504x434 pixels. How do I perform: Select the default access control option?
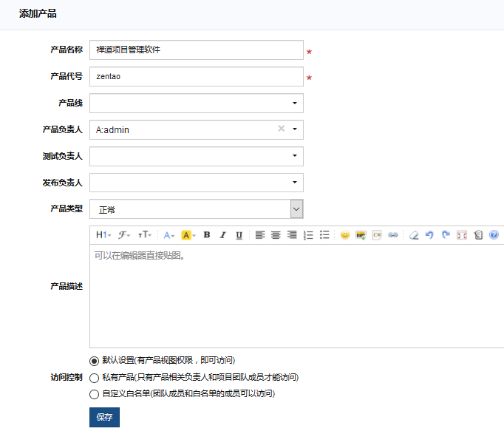(x=94, y=361)
